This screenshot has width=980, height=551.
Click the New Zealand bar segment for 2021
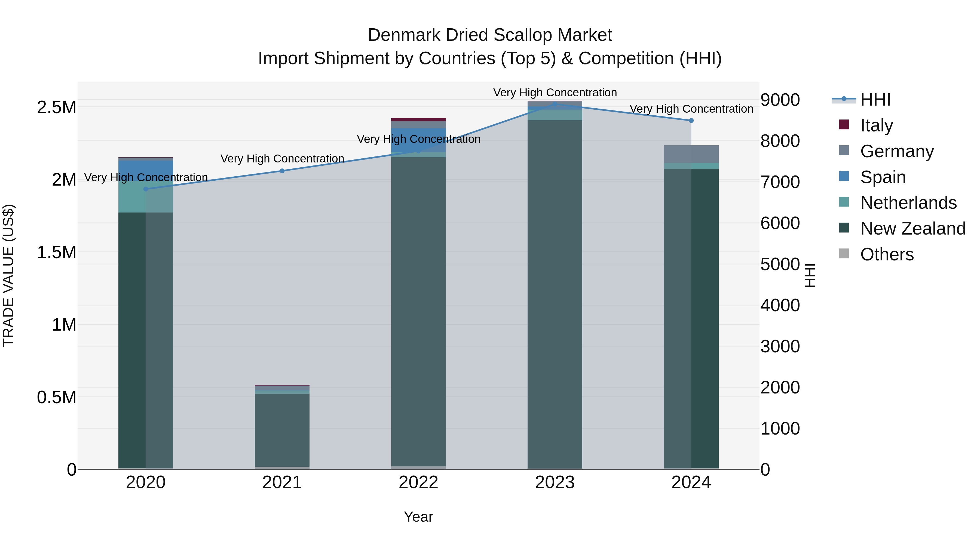(282, 430)
